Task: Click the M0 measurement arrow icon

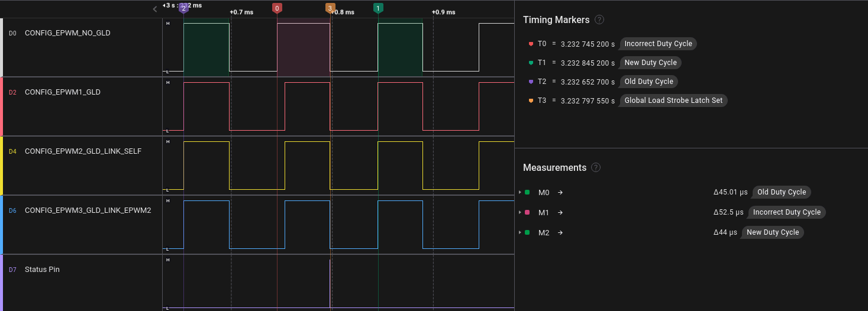Action: pos(560,192)
